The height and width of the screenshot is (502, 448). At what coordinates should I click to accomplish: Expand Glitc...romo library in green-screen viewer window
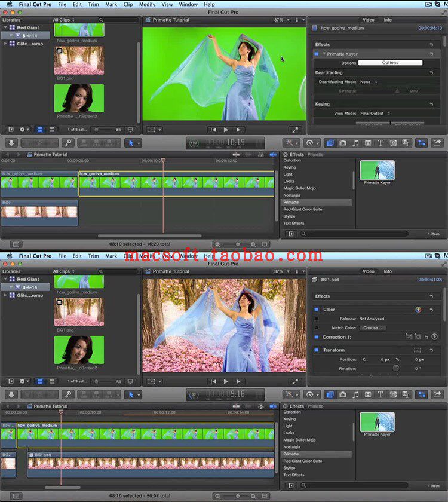pyautogui.click(x=5, y=44)
